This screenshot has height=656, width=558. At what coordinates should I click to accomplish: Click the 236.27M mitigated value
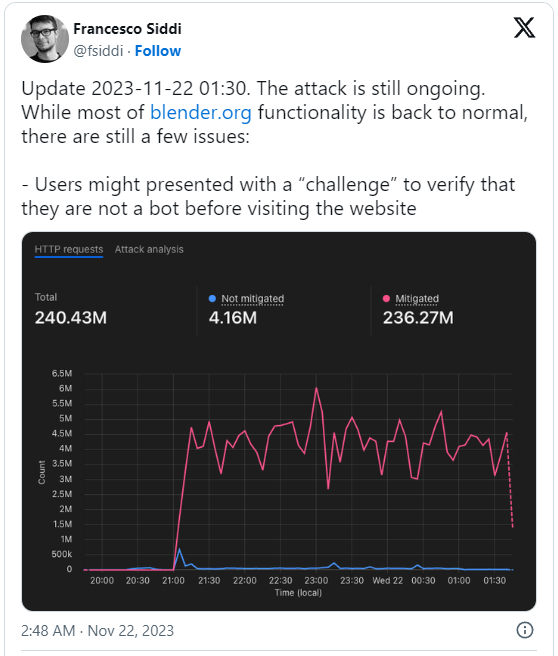(418, 318)
